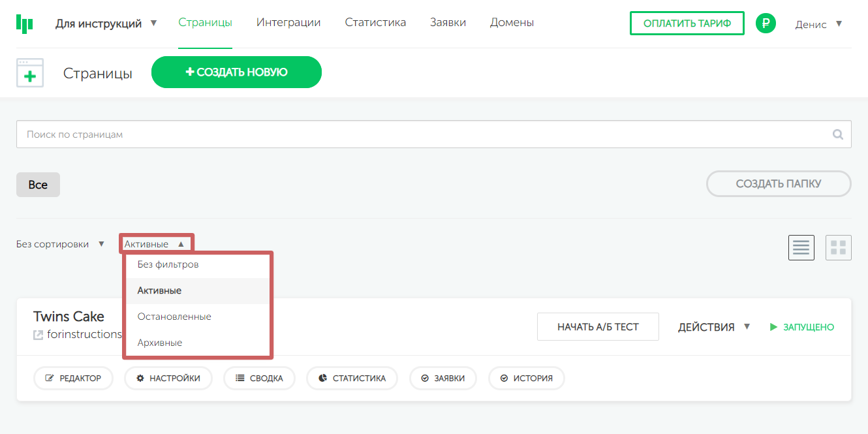The height and width of the screenshot is (434, 868).
Task: Open the Действия dropdown menu
Action: coord(714,327)
